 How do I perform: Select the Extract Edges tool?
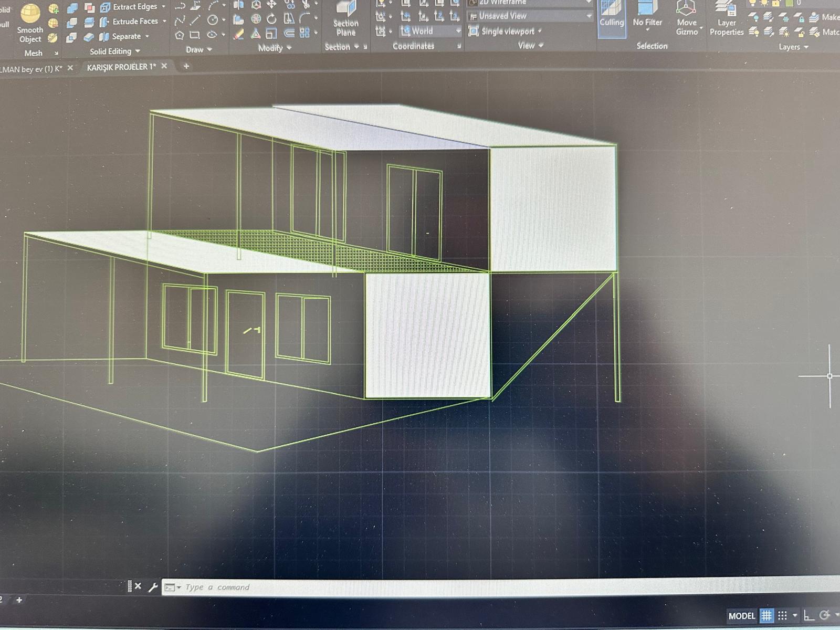[x=133, y=7]
